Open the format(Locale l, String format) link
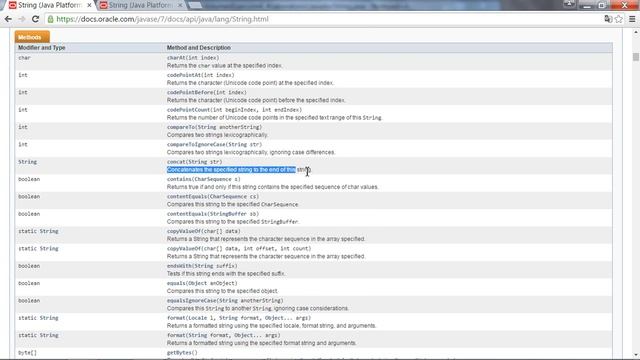The image size is (640, 360). [x=239, y=318]
